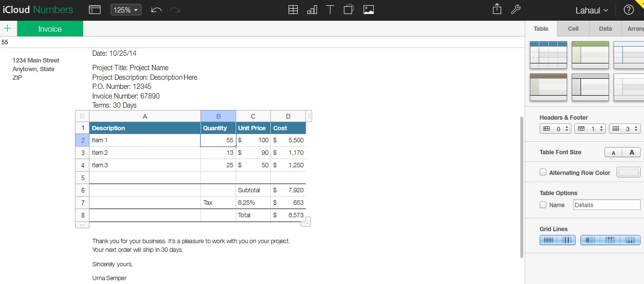The width and height of the screenshot is (644, 284).
Task: Enable Alternating Row Color checkbox
Action: click(x=543, y=173)
